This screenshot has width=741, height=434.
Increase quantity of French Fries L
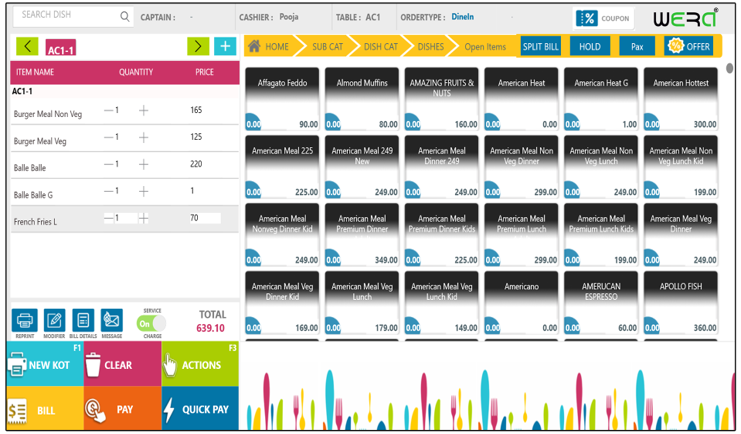click(144, 218)
